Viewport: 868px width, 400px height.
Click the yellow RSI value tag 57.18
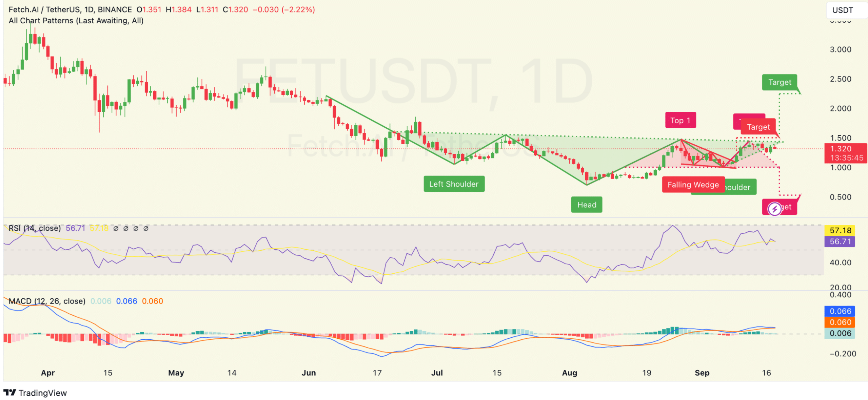840,230
